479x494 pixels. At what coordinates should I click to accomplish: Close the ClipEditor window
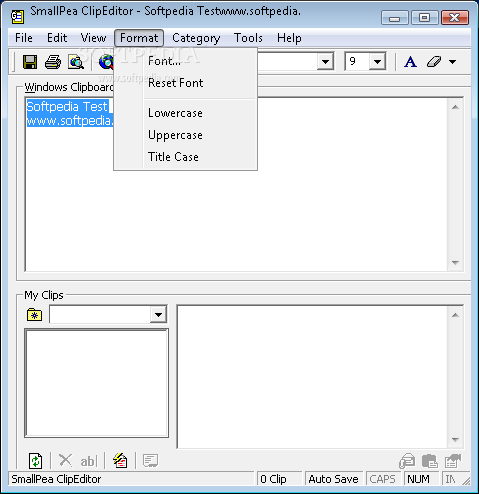[x=455, y=17]
